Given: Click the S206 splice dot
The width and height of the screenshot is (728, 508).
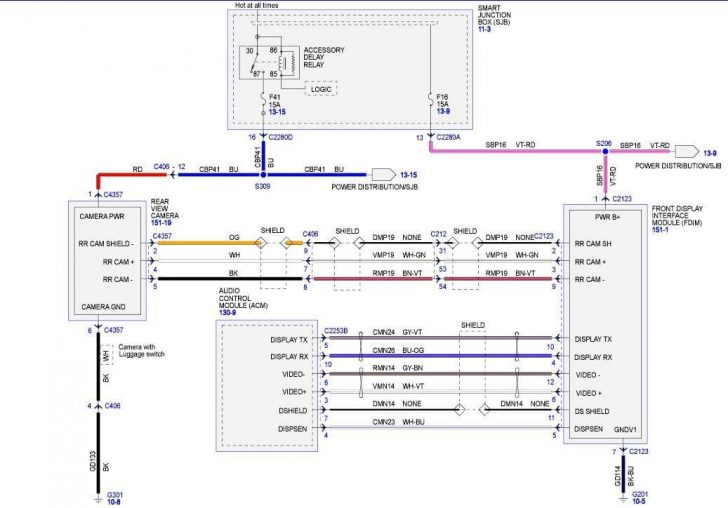Looking at the screenshot, I should [605, 151].
